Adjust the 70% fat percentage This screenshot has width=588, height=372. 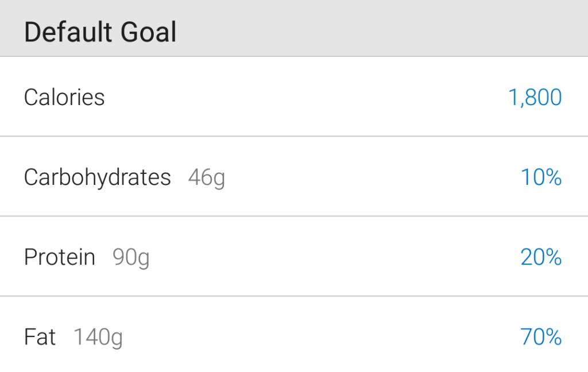click(541, 337)
